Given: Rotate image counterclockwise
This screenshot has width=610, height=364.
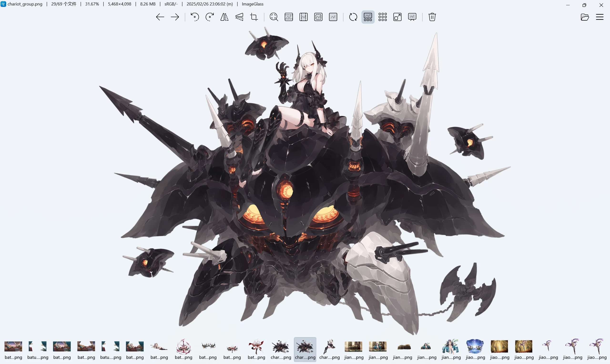Looking at the screenshot, I should tap(195, 17).
